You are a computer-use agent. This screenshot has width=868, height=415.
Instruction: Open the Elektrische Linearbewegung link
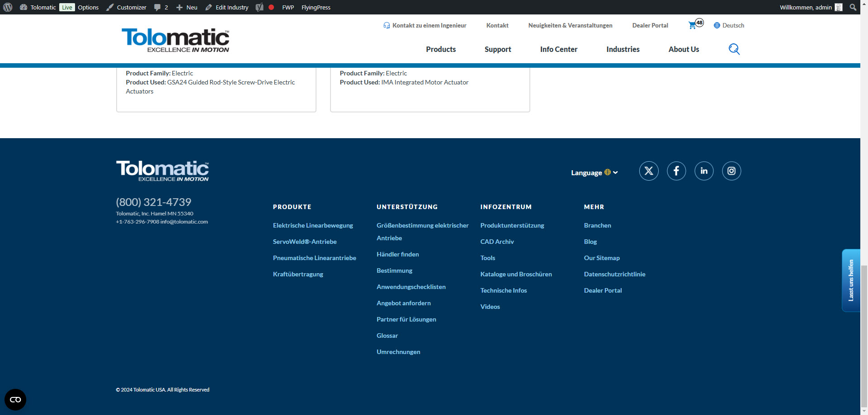coord(313,225)
